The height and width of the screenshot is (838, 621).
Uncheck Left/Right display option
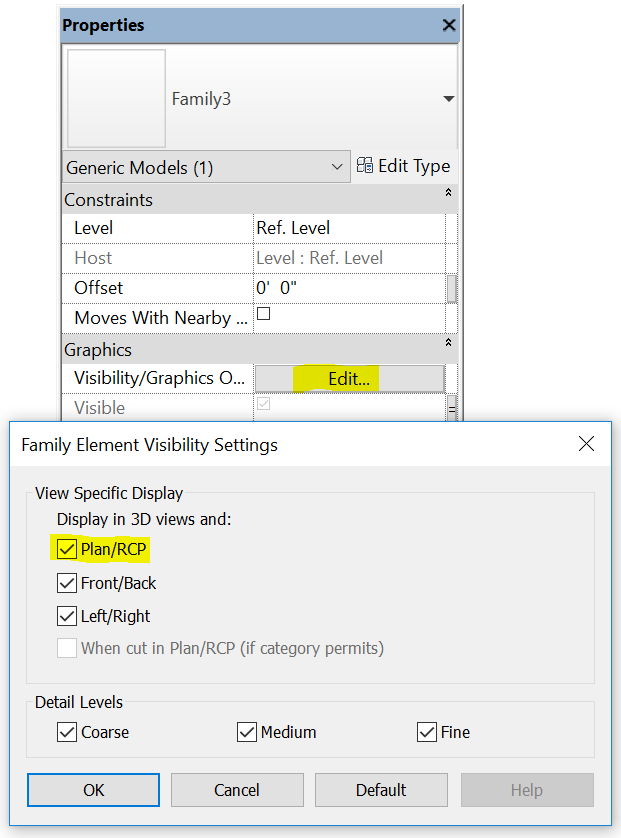(x=66, y=615)
